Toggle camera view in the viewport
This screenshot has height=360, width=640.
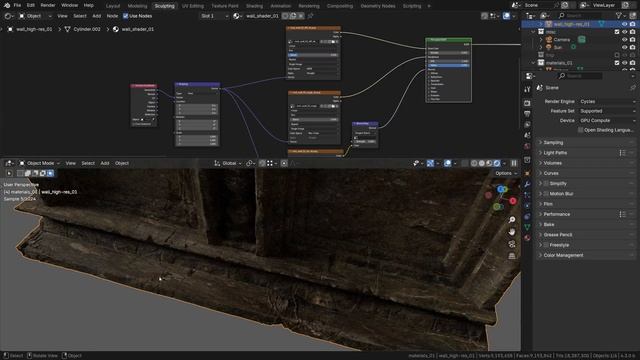click(x=512, y=244)
